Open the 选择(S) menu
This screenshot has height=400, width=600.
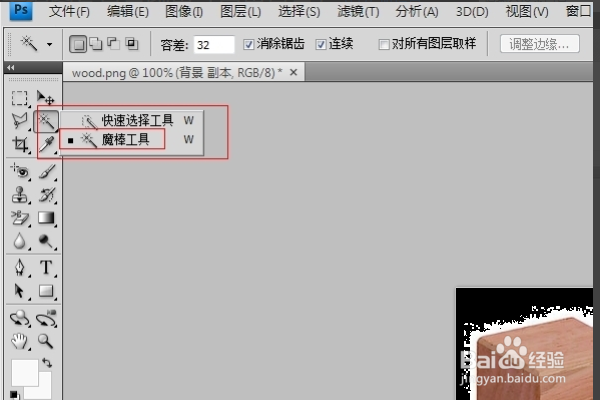[299, 12]
